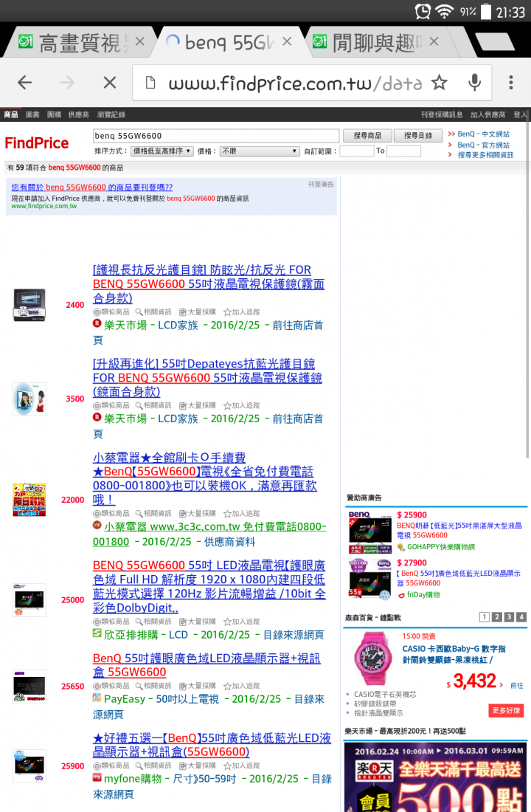
Task: Open the 小蔡電器 product link
Action: tap(205, 478)
